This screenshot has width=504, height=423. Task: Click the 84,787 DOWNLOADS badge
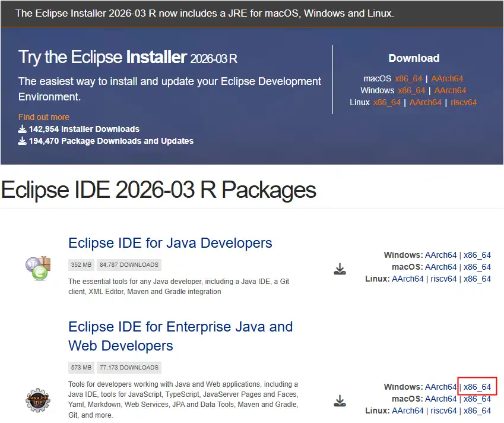(129, 265)
